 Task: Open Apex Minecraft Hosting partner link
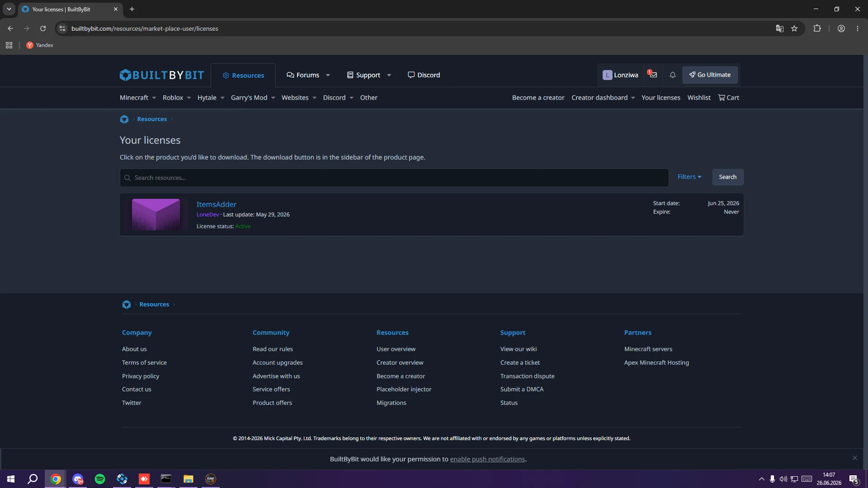pos(656,362)
